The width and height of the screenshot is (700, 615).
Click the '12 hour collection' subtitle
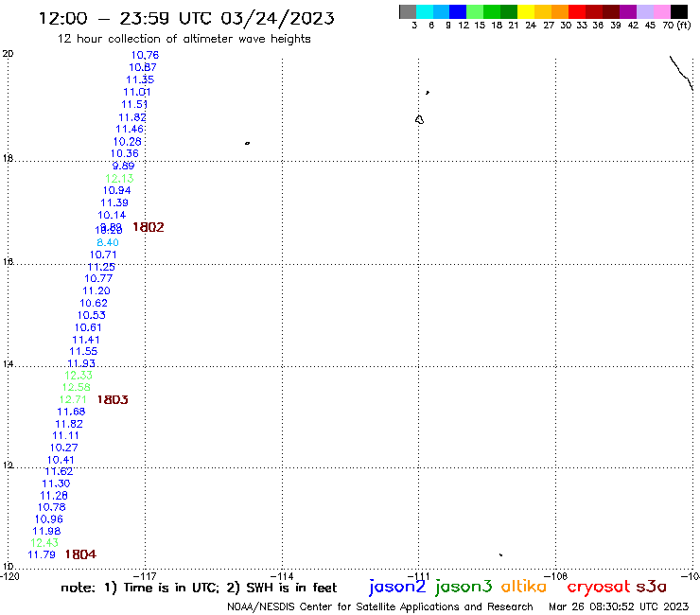click(184, 39)
